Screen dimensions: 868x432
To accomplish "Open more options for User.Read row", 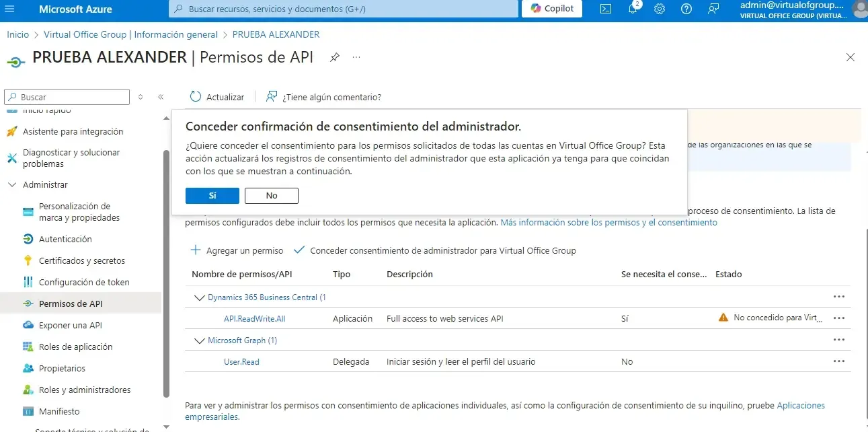I will coord(838,361).
